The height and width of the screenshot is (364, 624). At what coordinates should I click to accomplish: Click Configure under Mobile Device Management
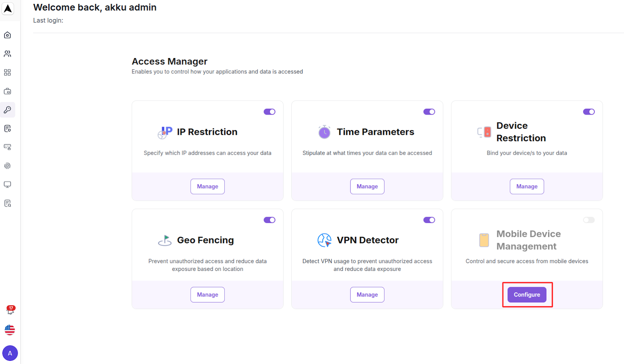pos(526,295)
